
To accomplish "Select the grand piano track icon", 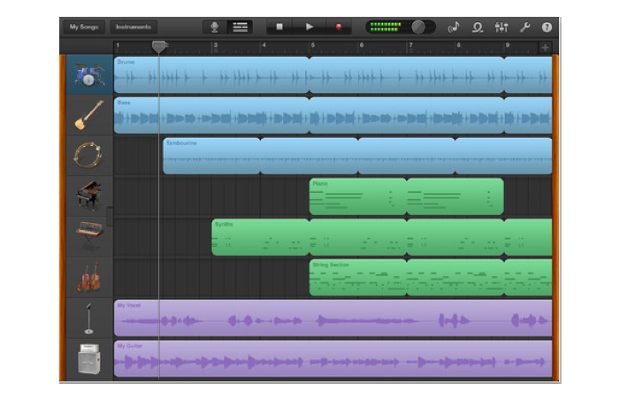I will 89,196.
